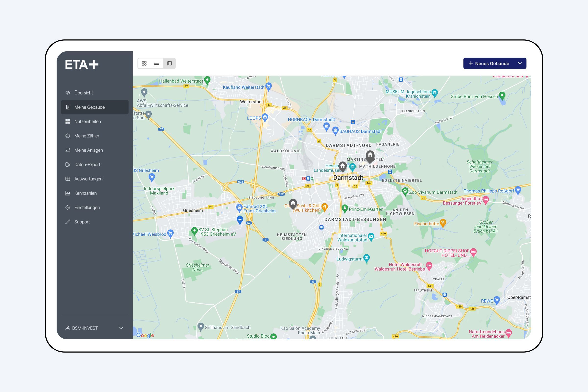Navigate to Meine Anlagen
The width and height of the screenshot is (588, 392).
(95, 150)
